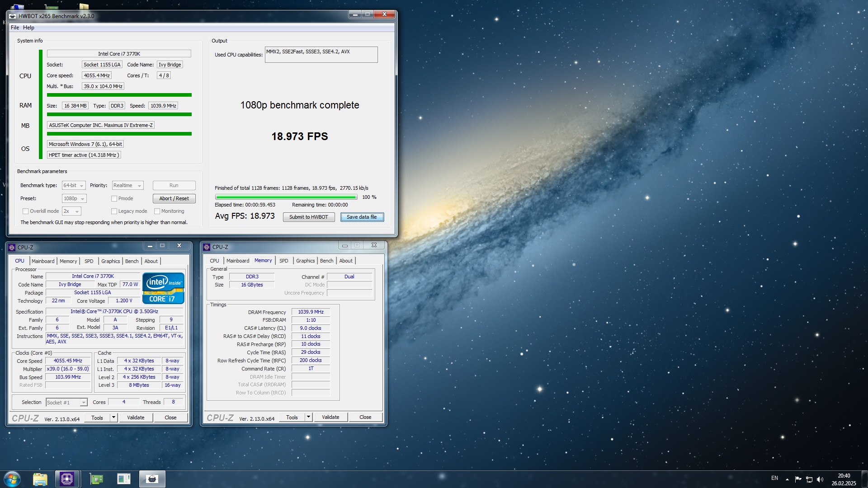Switch to CPU tab in the CPU-Z Memory window
Image resolution: width=868 pixels, height=488 pixels.
click(215, 261)
